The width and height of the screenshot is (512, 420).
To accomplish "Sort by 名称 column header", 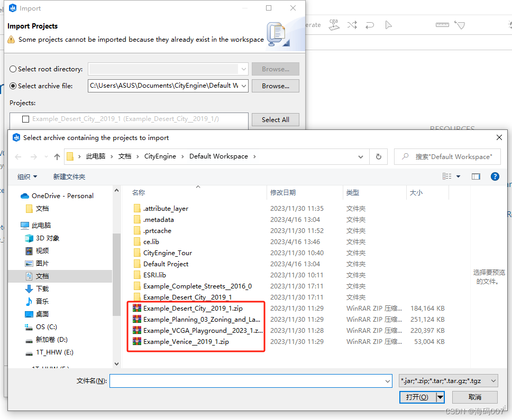I will (x=138, y=193).
